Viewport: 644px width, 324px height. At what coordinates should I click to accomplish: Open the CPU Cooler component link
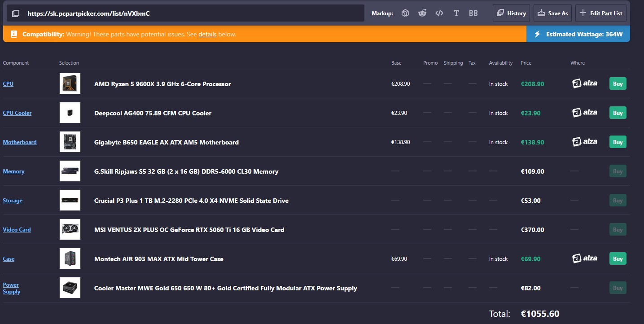17,113
